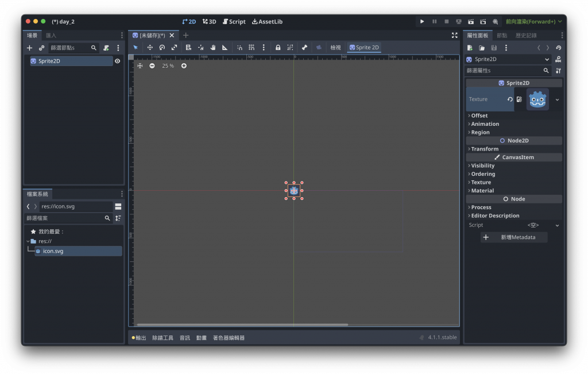
Task: Open Texture resource dropdown arrow
Action: pyautogui.click(x=557, y=100)
